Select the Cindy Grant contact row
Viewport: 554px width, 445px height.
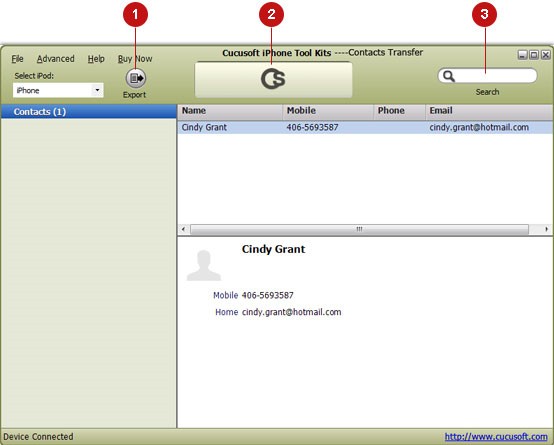[x=365, y=127]
